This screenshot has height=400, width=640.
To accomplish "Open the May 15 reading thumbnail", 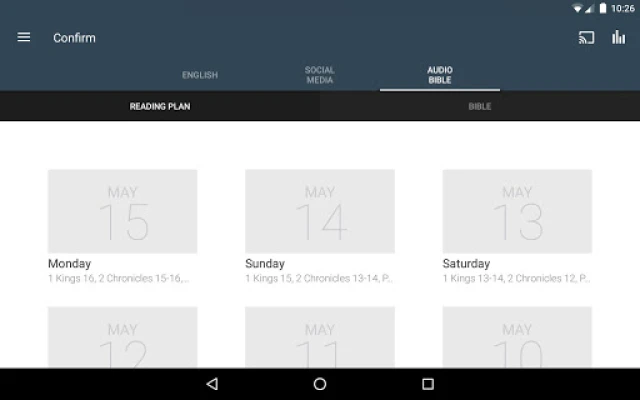I will coord(122,211).
